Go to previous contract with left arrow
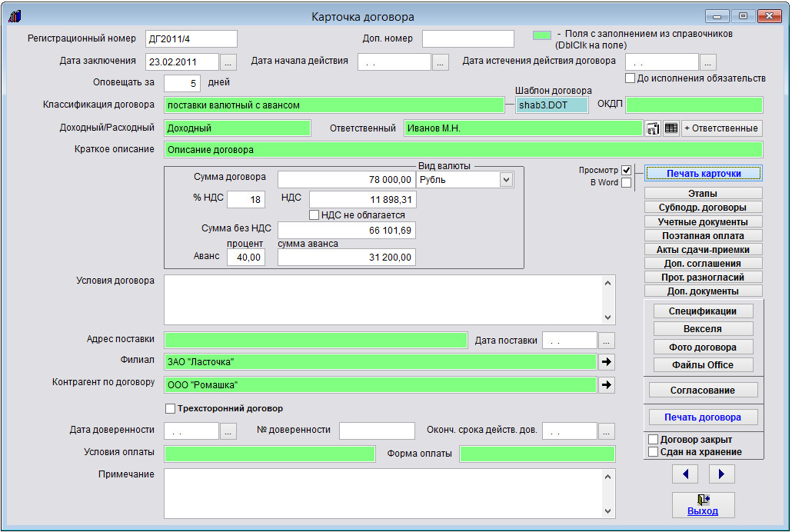The image size is (792, 532). pyautogui.click(x=685, y=474)
